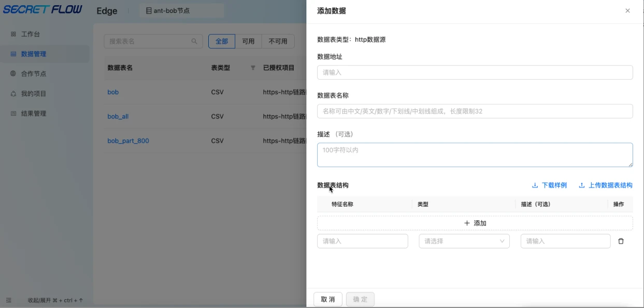The height and width of the screenshot is (308, 644).
Task: Focus the 特征名称 input in the table row
Action: [363, 241]
